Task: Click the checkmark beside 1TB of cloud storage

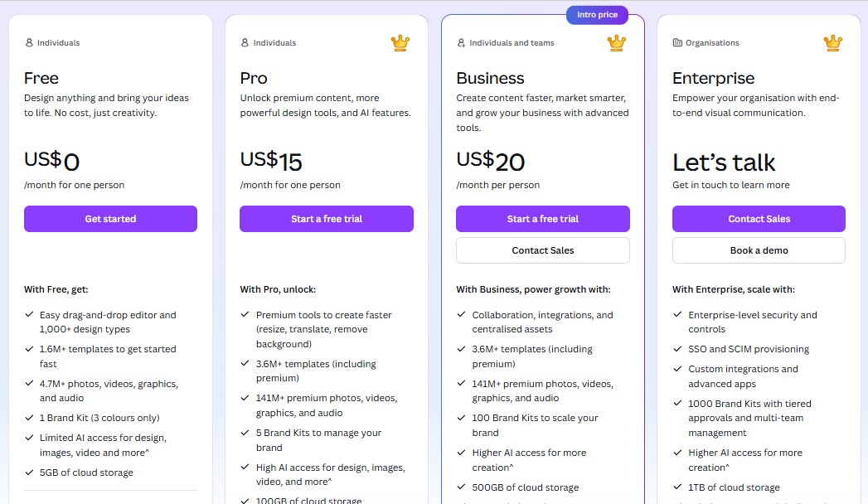Action: (676, 487)
